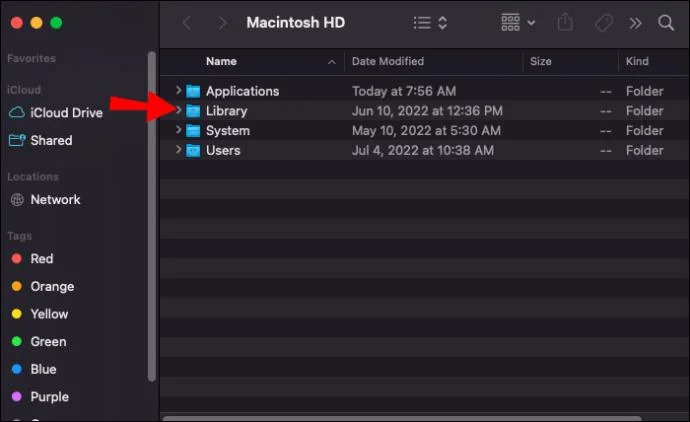Open Finder search magnifier

pos(666,23)
